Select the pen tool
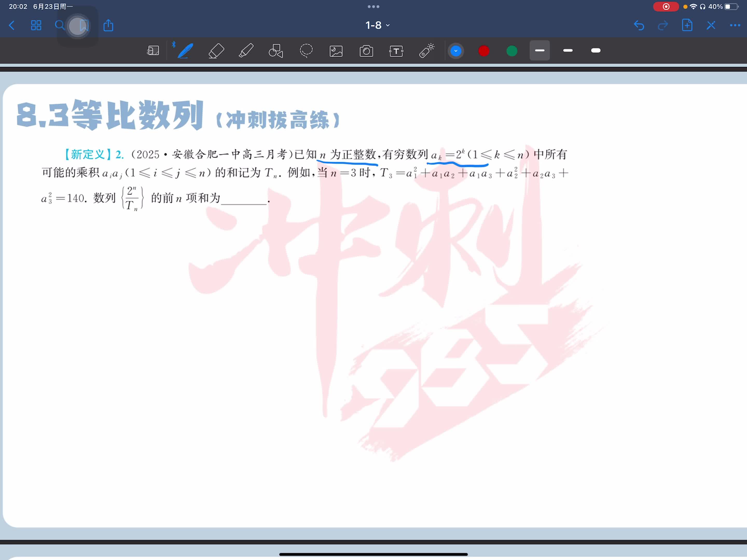The width and height of the screenshot is (747, 560). (x=185, y=51)
